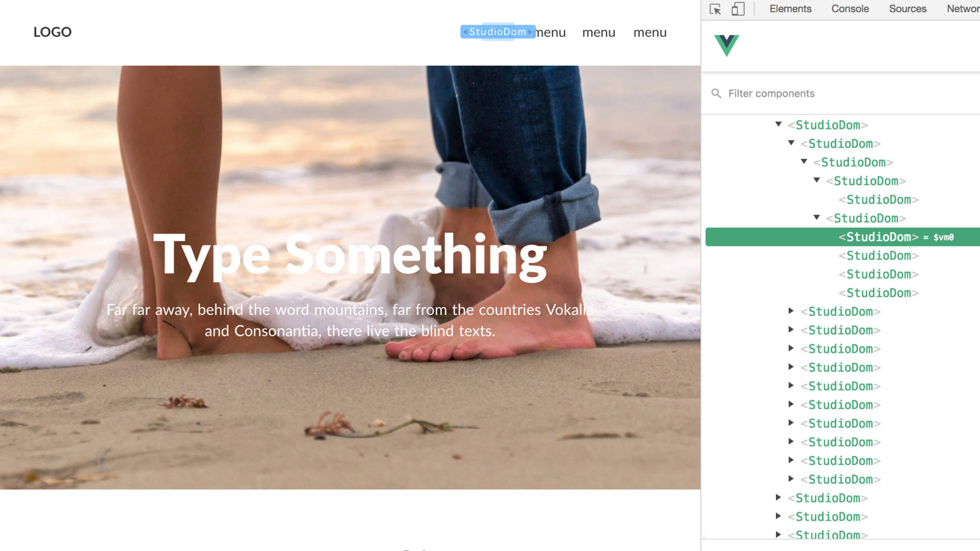Screen dimensions: 980x551
Task: Expand the first collapsed StudioDom below the highlighted group
Action: coord(791,311)
